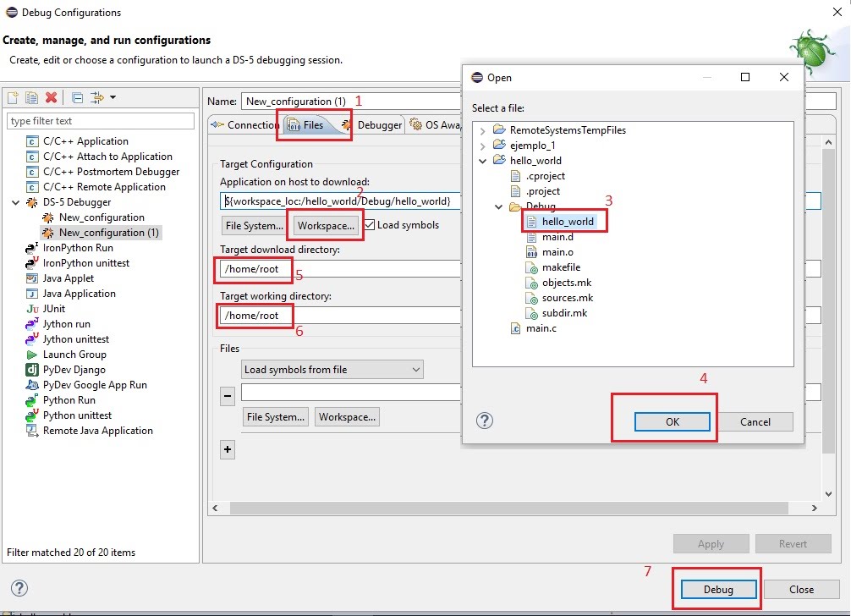Click the vertical scrollbar down arrow

pyautogui.click(x=828, y=494)
